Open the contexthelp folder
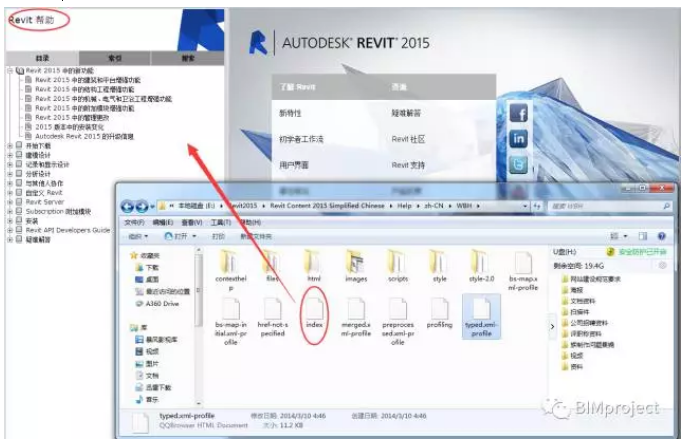The width and height of the screenshot is (689, 445). click(x=231, y=270)
